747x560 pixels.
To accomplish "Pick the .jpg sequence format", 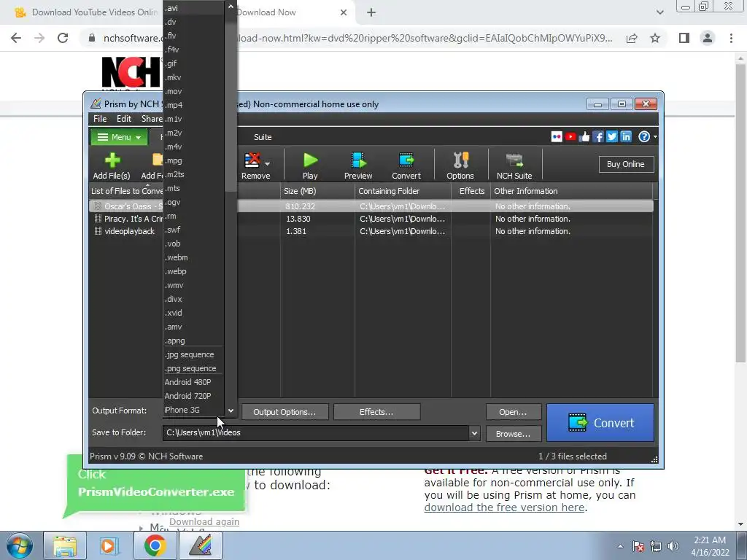I will (x=193, y=355).
